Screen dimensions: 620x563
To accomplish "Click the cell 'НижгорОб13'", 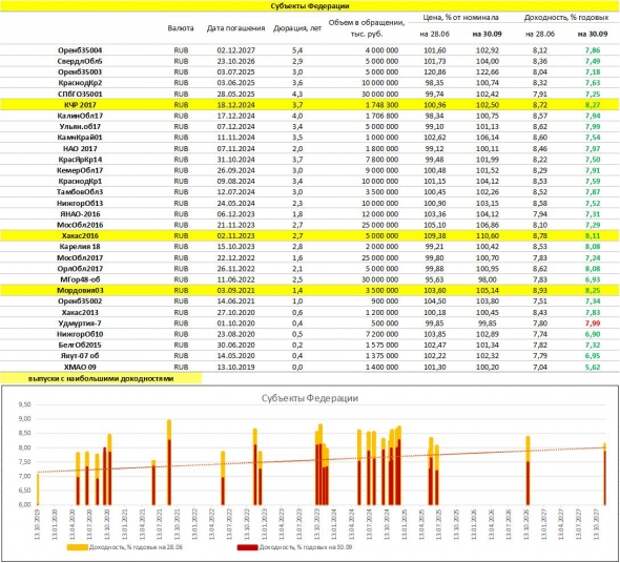I will point(80,203).
